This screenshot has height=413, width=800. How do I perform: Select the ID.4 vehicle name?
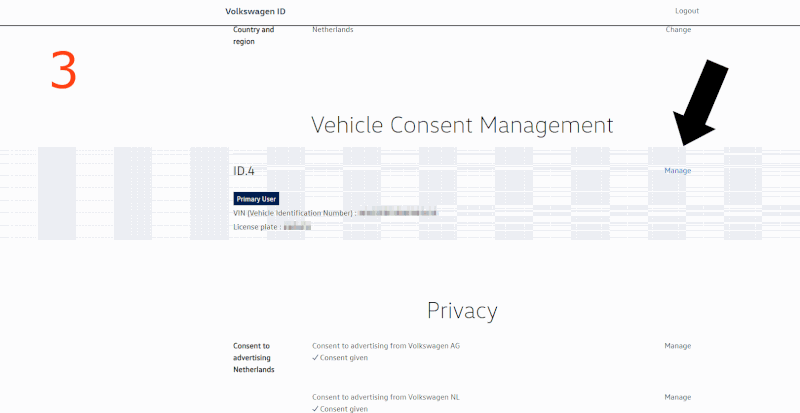point(244,171)
